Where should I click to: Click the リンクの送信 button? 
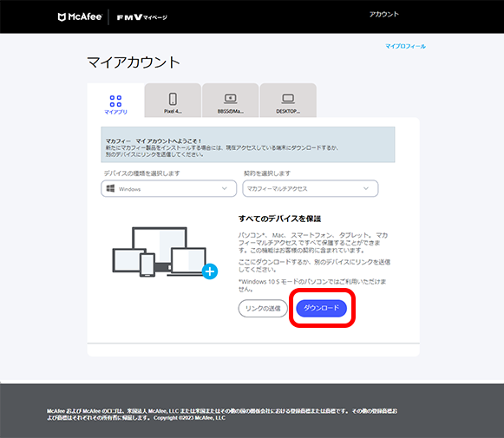click(x=263, y=309)
